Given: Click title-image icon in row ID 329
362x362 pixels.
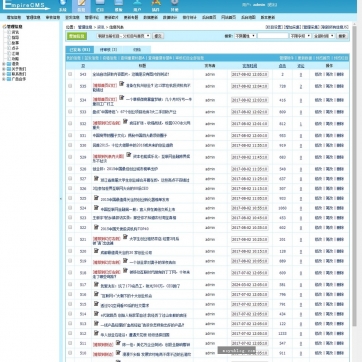Looking at the screenshot, I should [128, 155].
